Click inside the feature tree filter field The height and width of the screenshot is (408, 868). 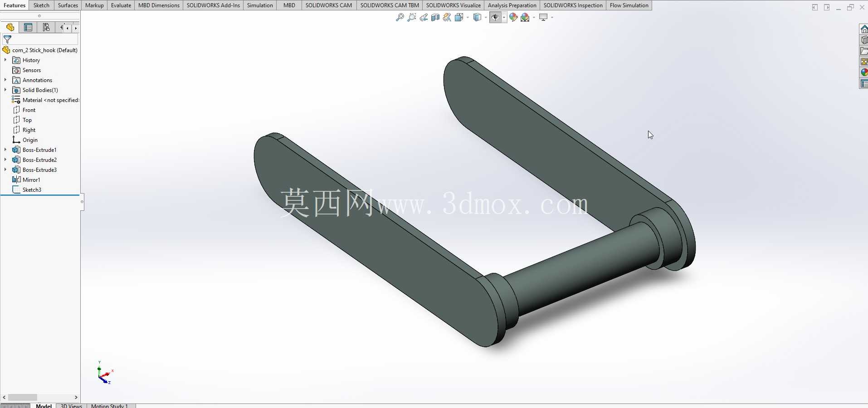pyautogui.click(x=41, y=39)
